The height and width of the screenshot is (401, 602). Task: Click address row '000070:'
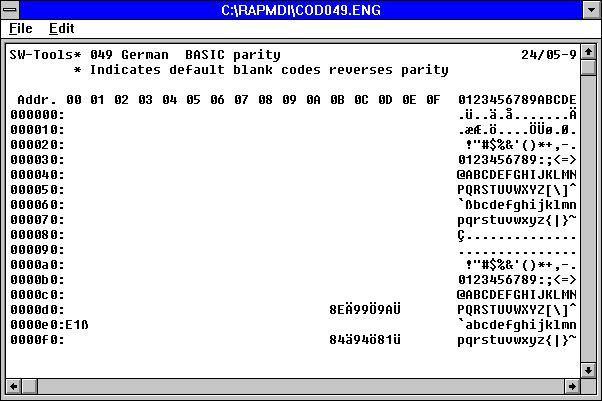click(x=37, y=220)
